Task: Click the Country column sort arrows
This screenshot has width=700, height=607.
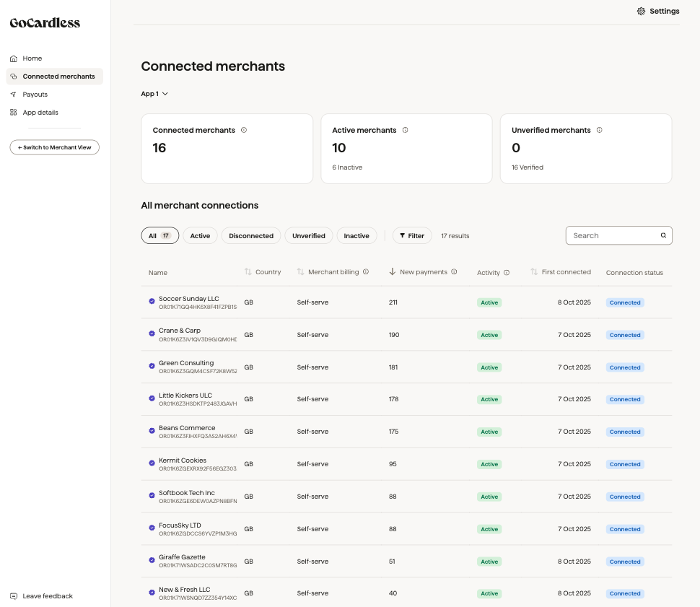Action: [248, 271]
